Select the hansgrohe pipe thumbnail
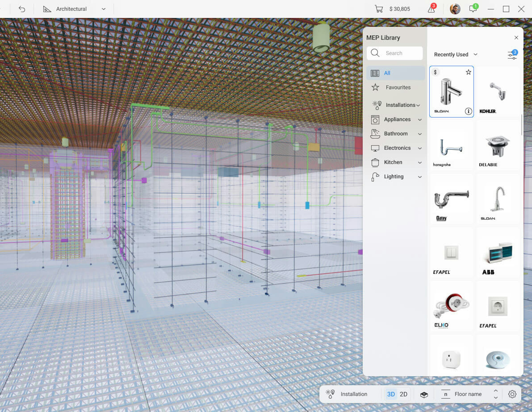Image resolution: width=532 pixels, height=412 pixels. [x=451, y=146]
